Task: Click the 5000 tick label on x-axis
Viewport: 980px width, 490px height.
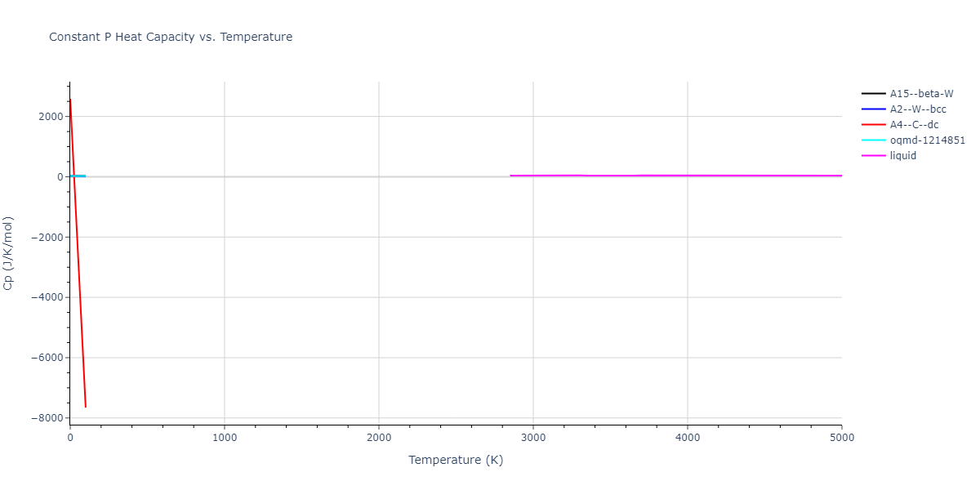Action: (841, 438)
